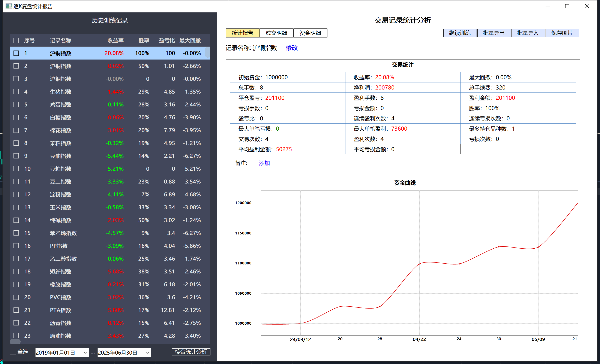Close the 逐K复盘统计报告 window
600x364 pixels.
pos(587,6)
